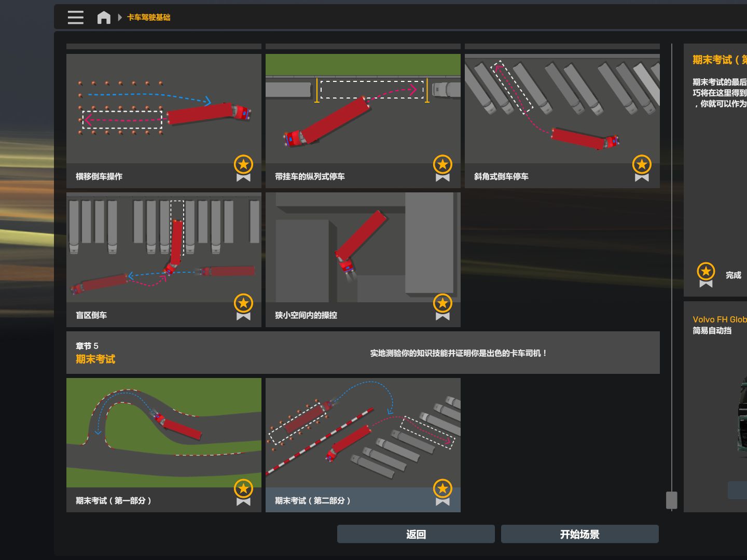Image resolution: width=747 pixels, height=560 pixels.
Task: Go to the home screen icon
Action: click(104, 18)
